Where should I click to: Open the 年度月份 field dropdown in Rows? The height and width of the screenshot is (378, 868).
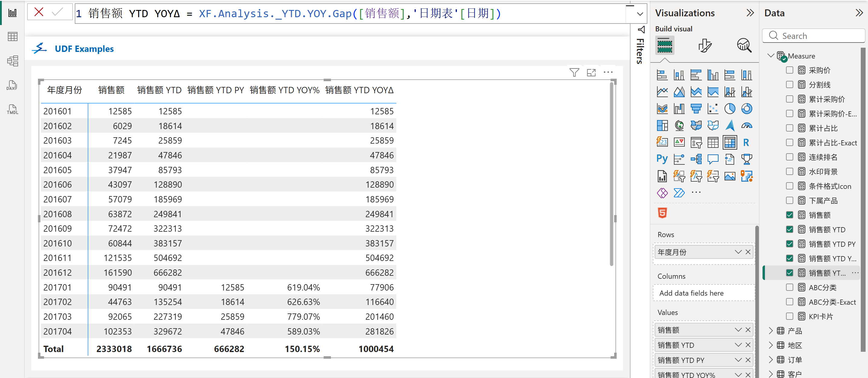tap(738, 252)
